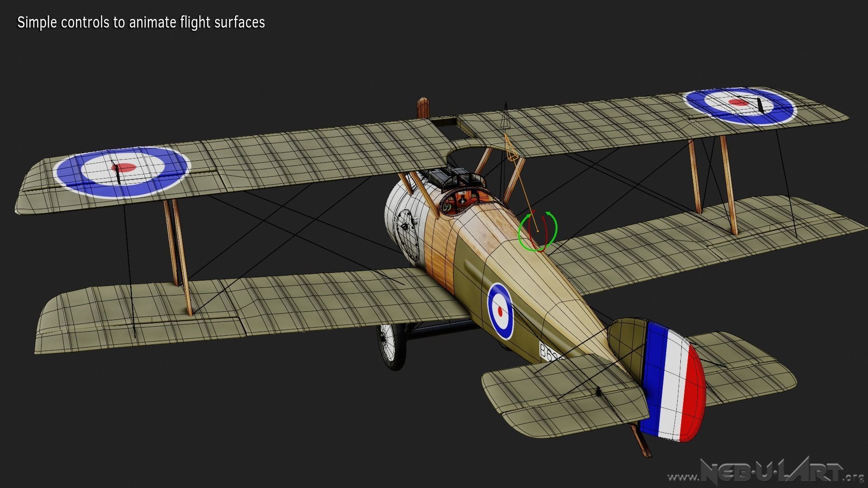
Task: Select the aileron control bone on right roundel
Action: click(759, 106)
